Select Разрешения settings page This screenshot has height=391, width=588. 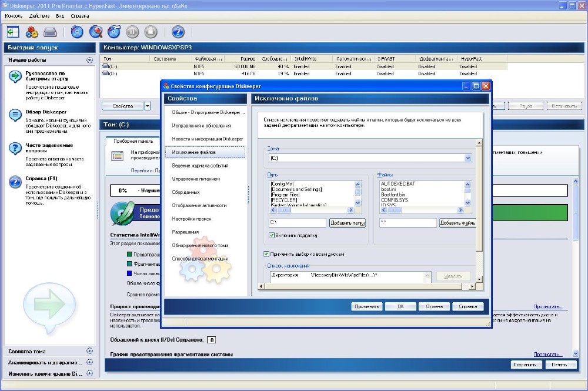[185, 232]
